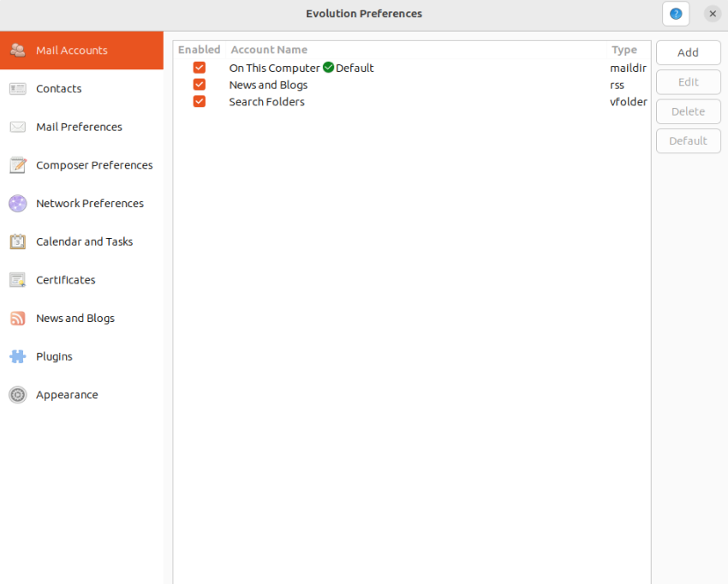
Task: Click the Add account button
Action: [688, 52]
